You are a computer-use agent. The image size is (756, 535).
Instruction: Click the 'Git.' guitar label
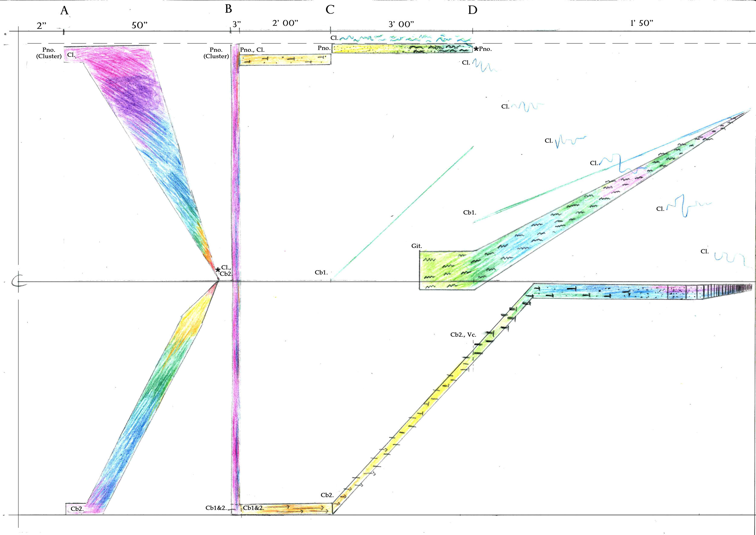point(416,246)
